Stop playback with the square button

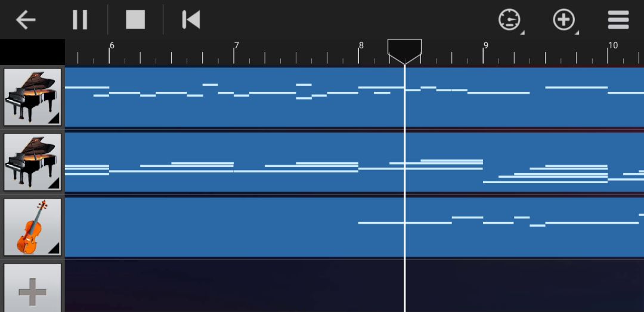coord(135,20)
